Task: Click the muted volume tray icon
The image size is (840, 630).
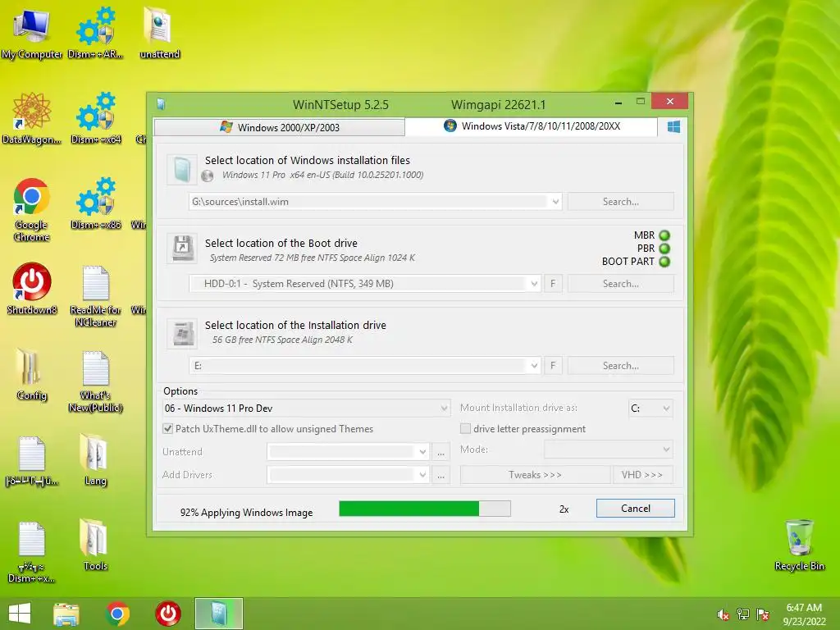Action: [x=724, y=614]
